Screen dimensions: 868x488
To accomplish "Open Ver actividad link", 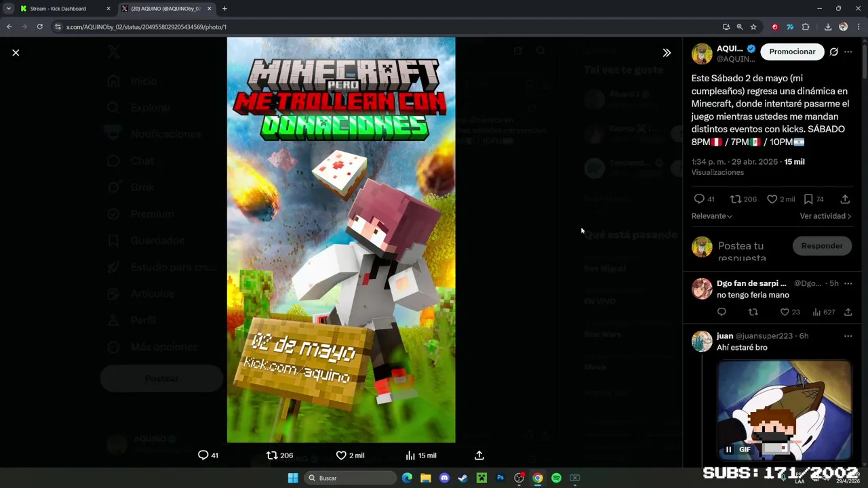I will [825, 216].
